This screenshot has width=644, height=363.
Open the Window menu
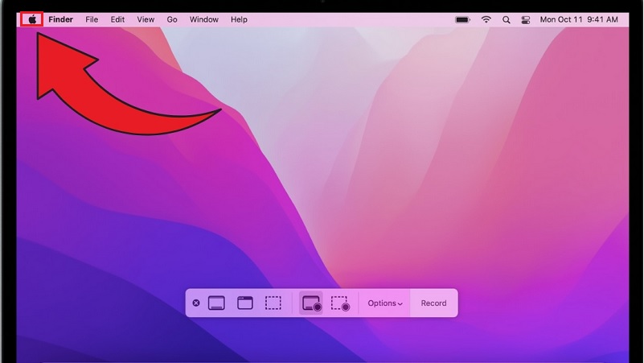pyautogui.click(x=203, y=19)
